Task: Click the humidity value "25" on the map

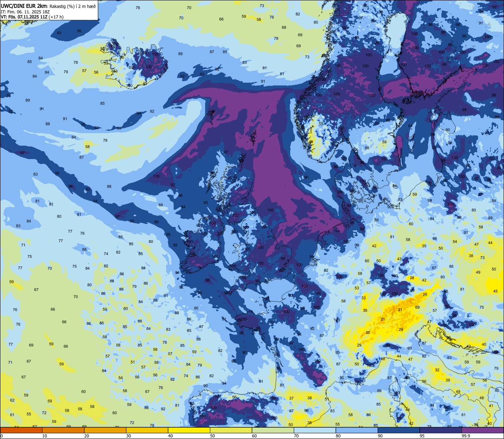Action: tap(425, 295)
